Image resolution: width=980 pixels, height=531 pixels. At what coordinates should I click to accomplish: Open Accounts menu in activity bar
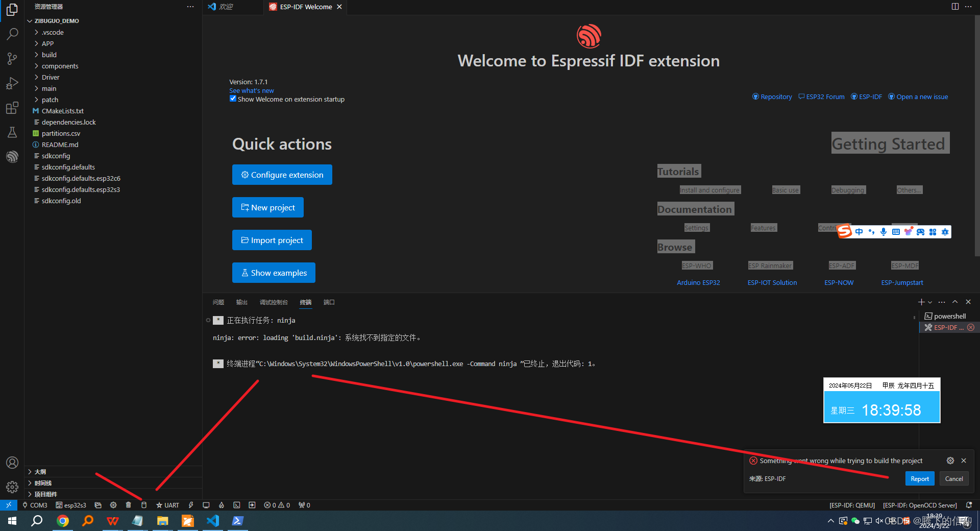point(12,463)
